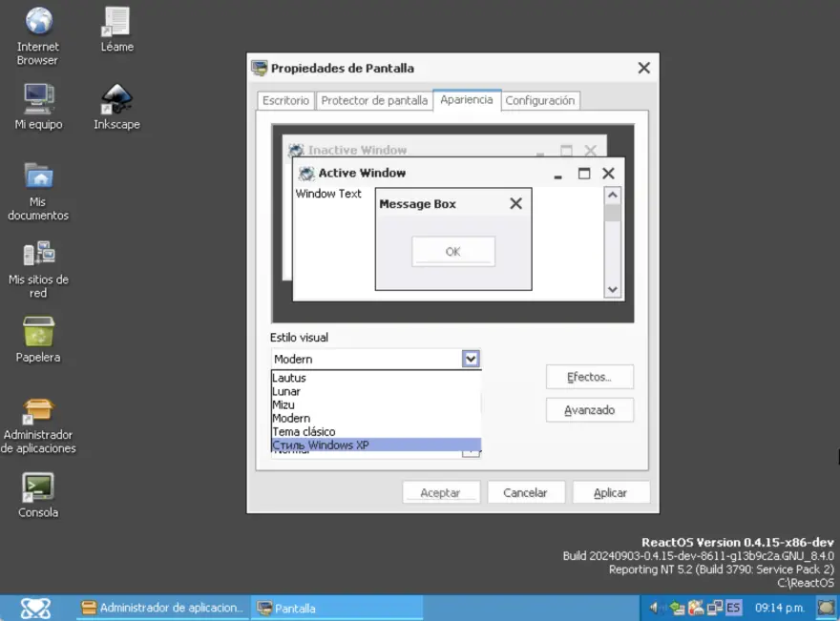Screen dimensions: 840x621
Task: Click the Aplicar button
Action: click(611, 492)
